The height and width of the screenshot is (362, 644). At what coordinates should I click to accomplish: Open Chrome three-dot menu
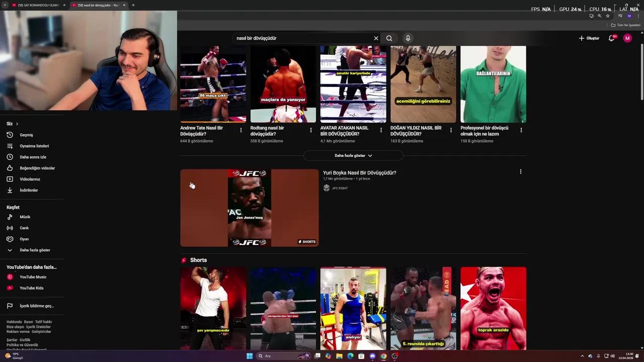(637, 16)
